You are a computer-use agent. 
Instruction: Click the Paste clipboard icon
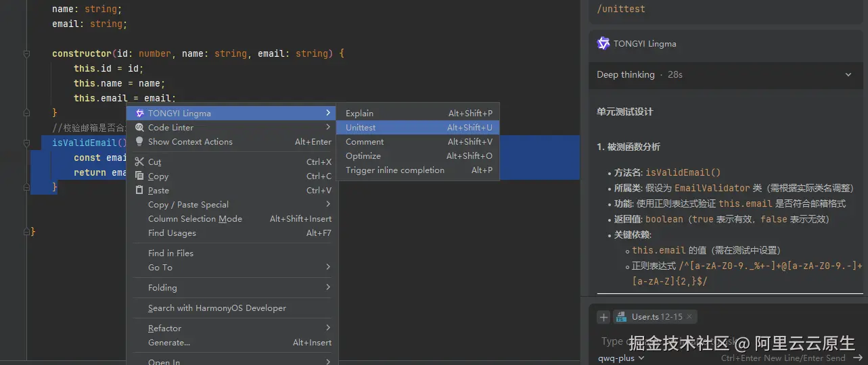pos(139,191)
